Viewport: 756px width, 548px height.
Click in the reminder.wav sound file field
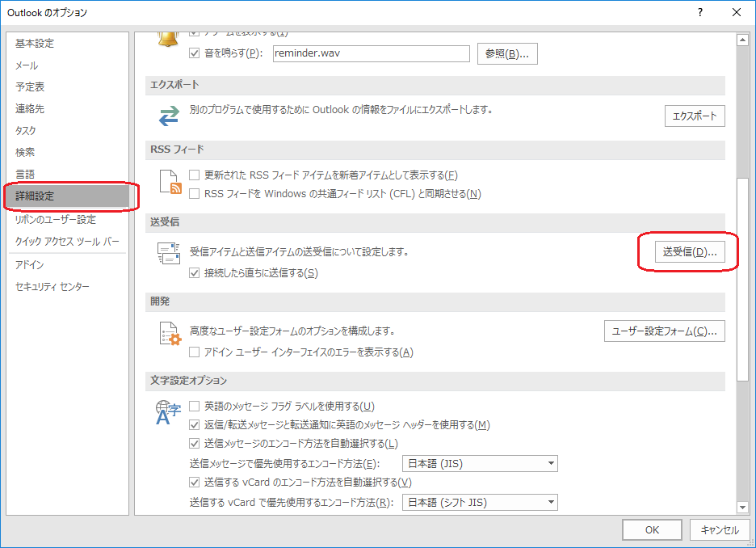pos(370,54)
